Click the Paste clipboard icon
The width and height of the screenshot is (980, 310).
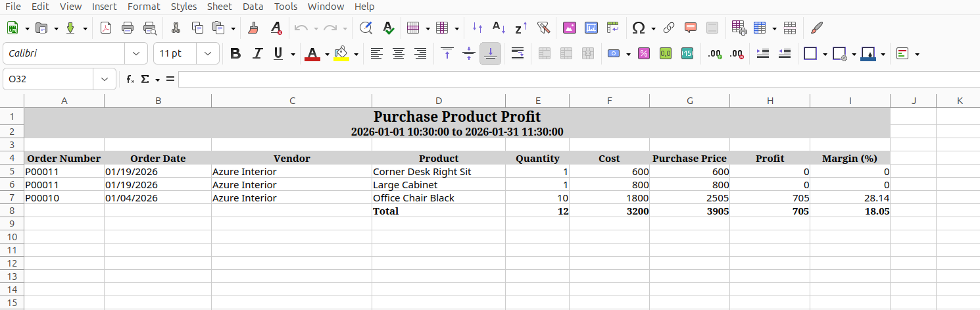click(x=219, y=28)
